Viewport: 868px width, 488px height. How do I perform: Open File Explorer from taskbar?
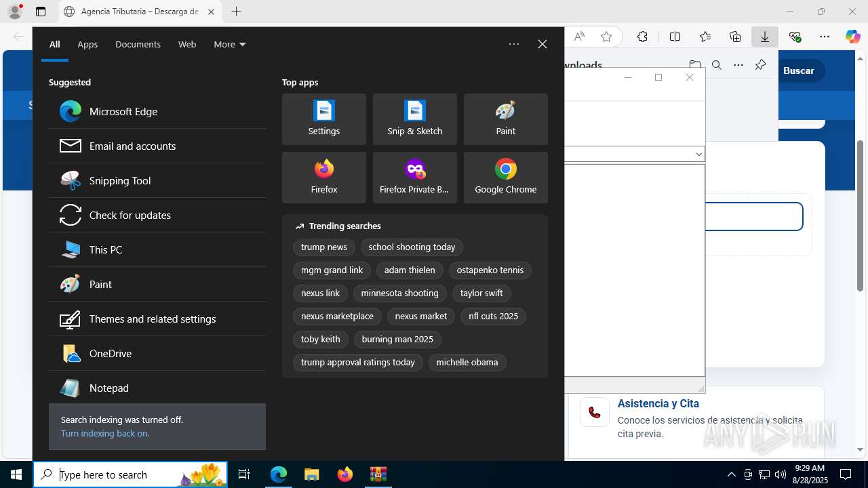click(x=311, y=474)
